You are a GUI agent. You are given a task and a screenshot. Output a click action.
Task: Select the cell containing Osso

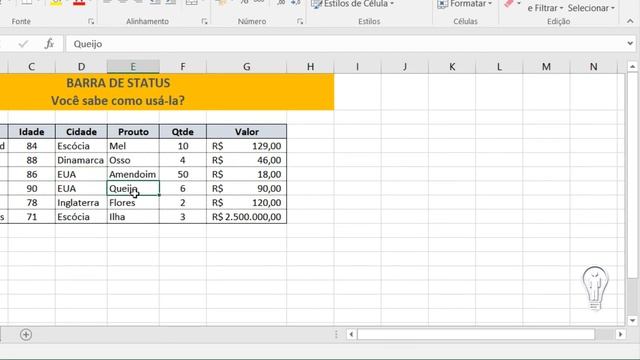(133, 160)
